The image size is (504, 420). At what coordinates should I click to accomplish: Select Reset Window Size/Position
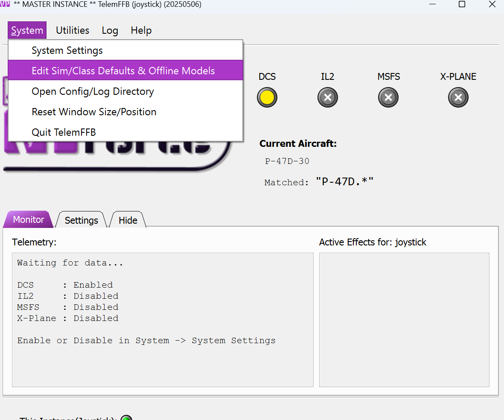pos(125,112)
